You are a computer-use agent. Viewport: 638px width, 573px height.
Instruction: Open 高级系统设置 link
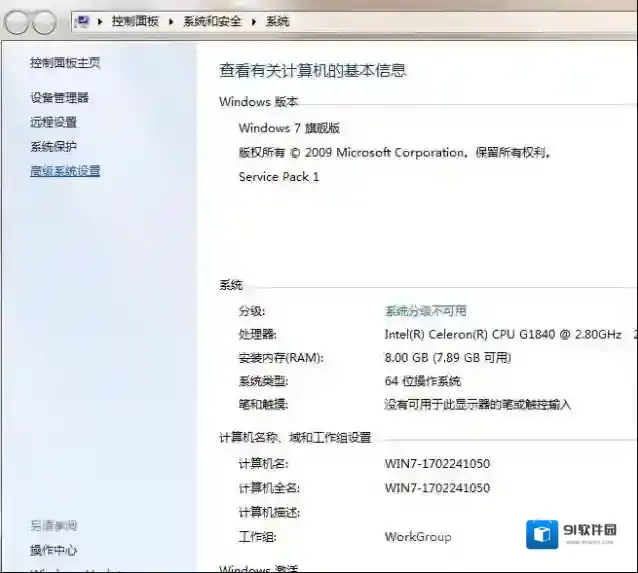click(65, 171)
